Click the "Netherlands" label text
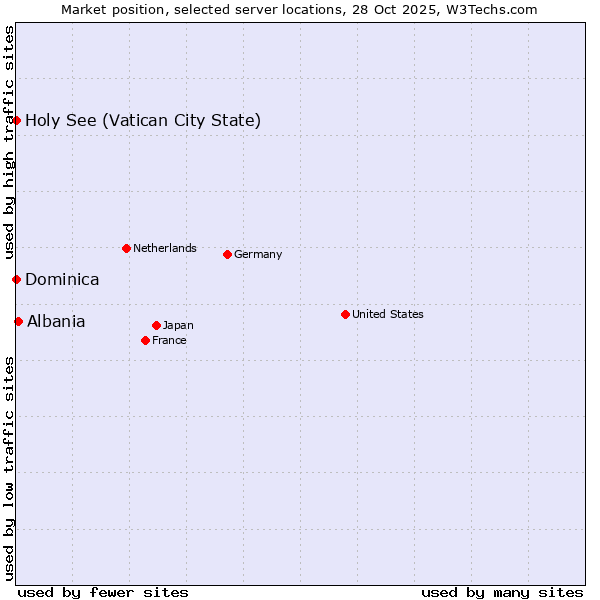Viewport: 600px width, 600px height. tap(165, 248)
